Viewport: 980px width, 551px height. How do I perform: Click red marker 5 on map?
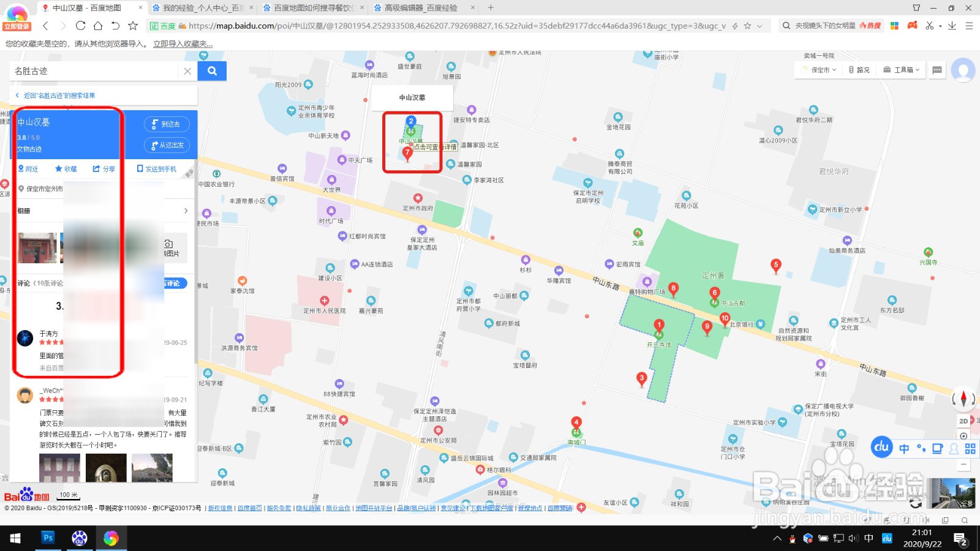click(x=776, y=266)
